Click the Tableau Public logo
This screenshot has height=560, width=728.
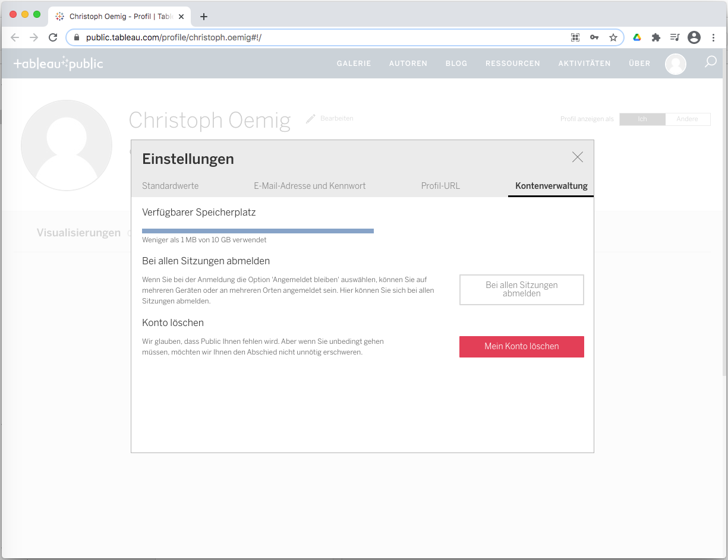[58, 64]
